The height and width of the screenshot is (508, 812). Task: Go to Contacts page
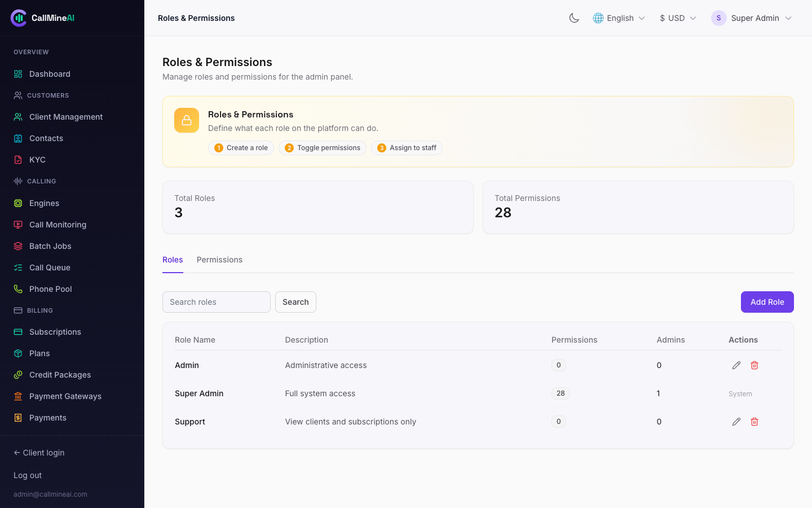[72, 138]
